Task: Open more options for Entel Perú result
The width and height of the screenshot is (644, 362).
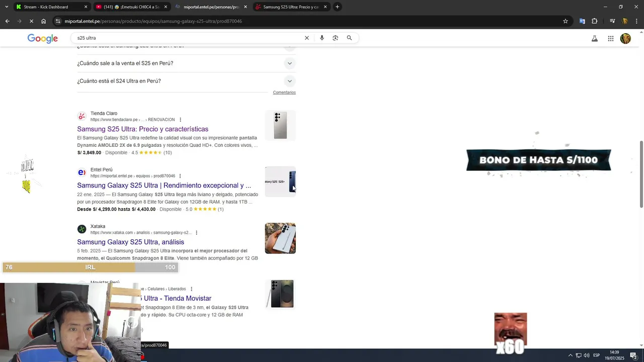Action: point(180,176)
